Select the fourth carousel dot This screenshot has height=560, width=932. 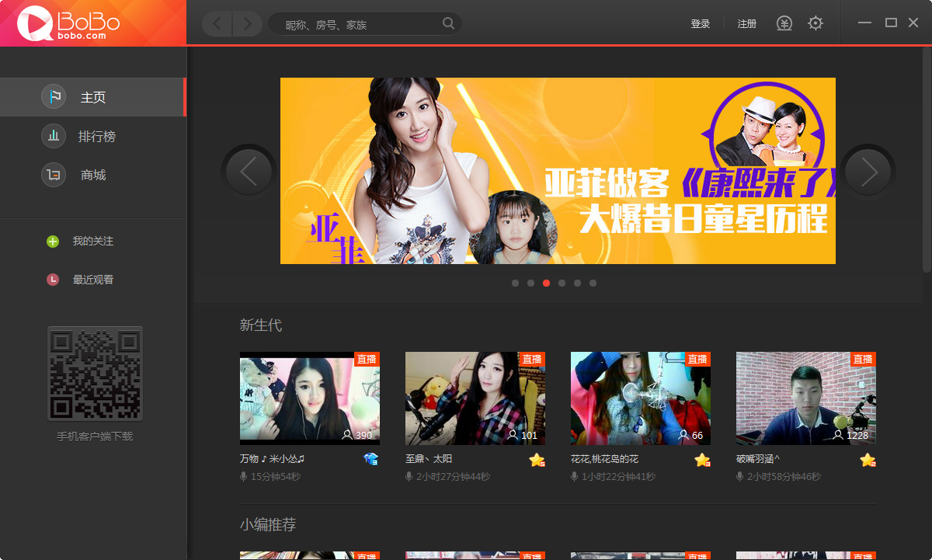tap(562, 283)
